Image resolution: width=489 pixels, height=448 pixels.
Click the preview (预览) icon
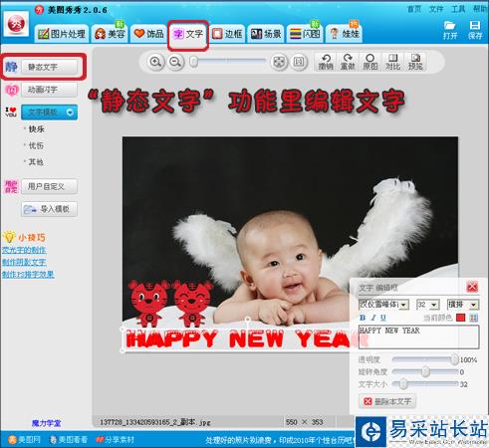pyautogui.click(x=415, y=62)
